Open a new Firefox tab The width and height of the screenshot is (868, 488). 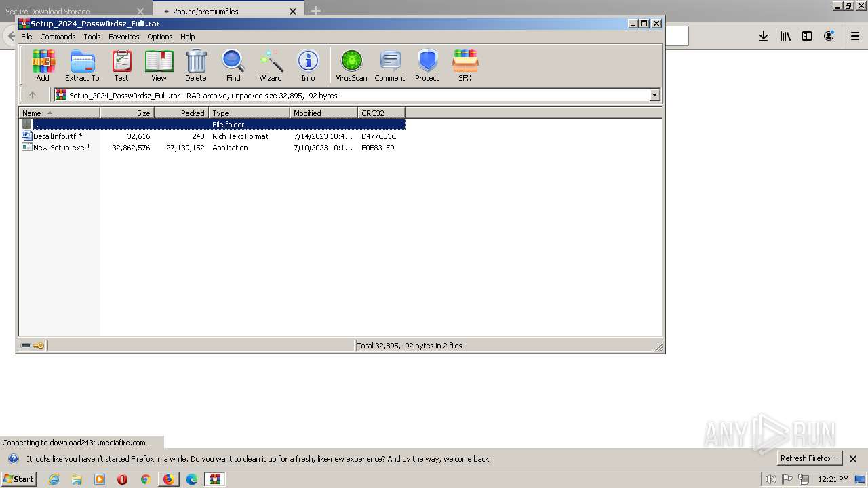coord(316,11)
